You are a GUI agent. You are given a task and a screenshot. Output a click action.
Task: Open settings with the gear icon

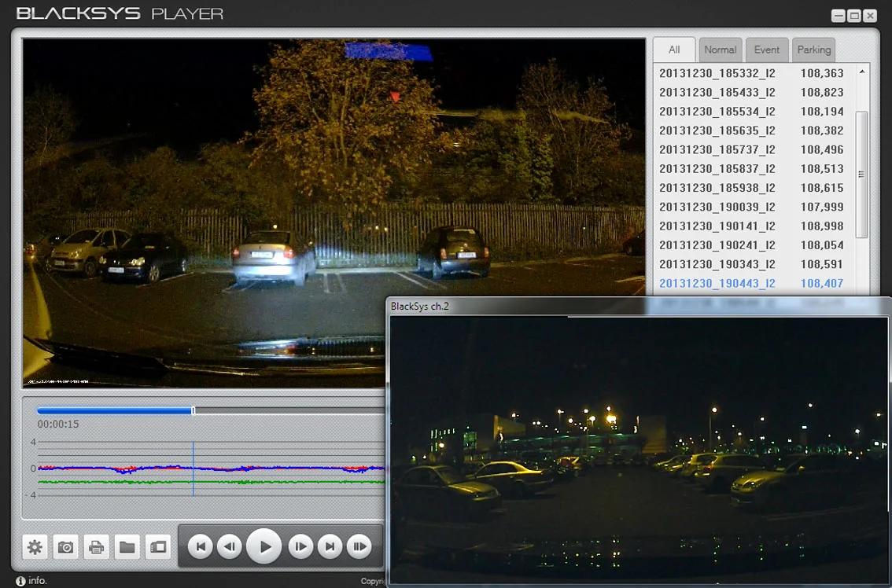click(x=35, y=547)
